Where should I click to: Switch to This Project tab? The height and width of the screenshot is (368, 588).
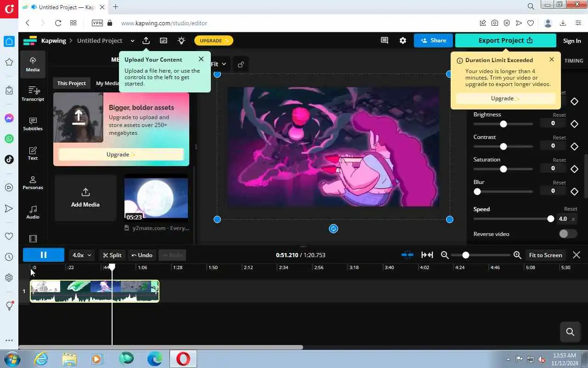coord(71,83)
